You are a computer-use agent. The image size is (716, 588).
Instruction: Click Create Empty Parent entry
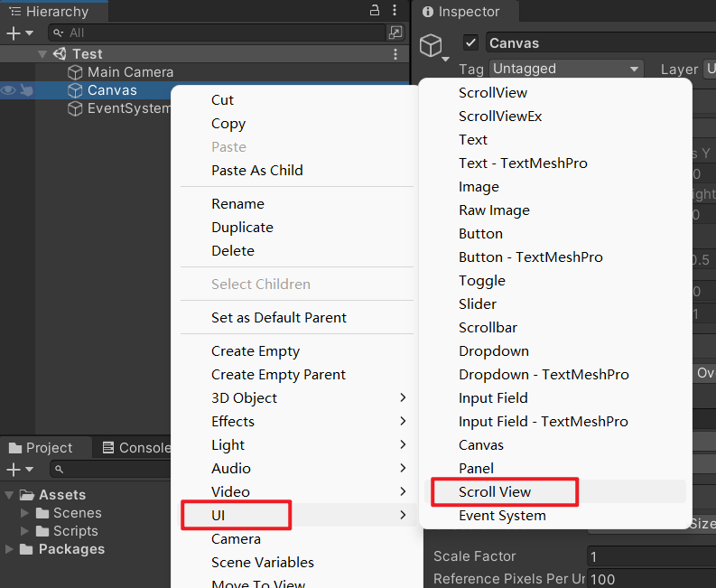pos(279,374)
